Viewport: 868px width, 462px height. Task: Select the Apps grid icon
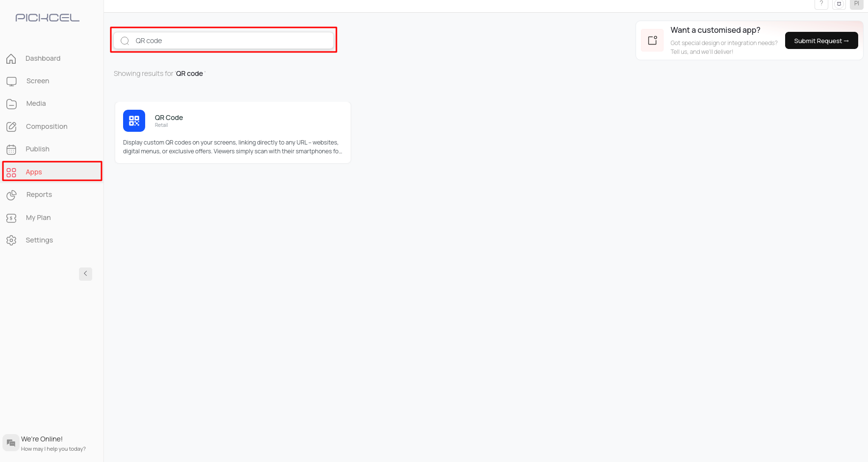click(x=11, y=172)
